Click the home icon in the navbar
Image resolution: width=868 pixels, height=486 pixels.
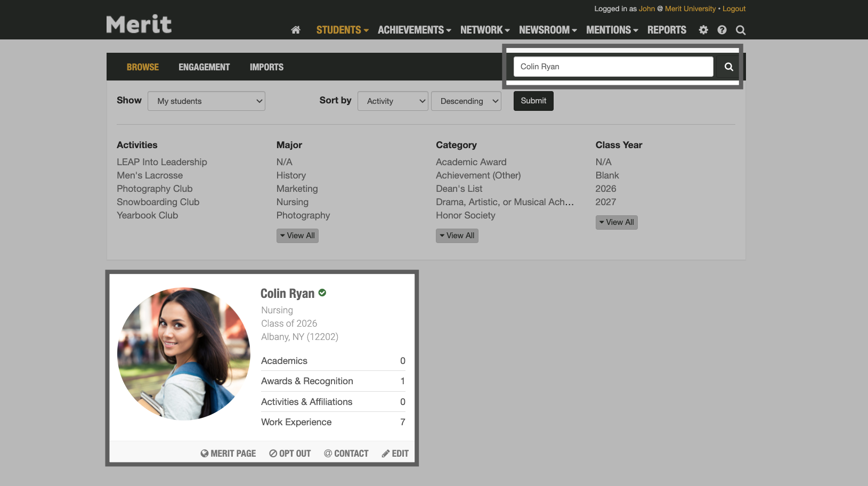click(x=296, y=30)
